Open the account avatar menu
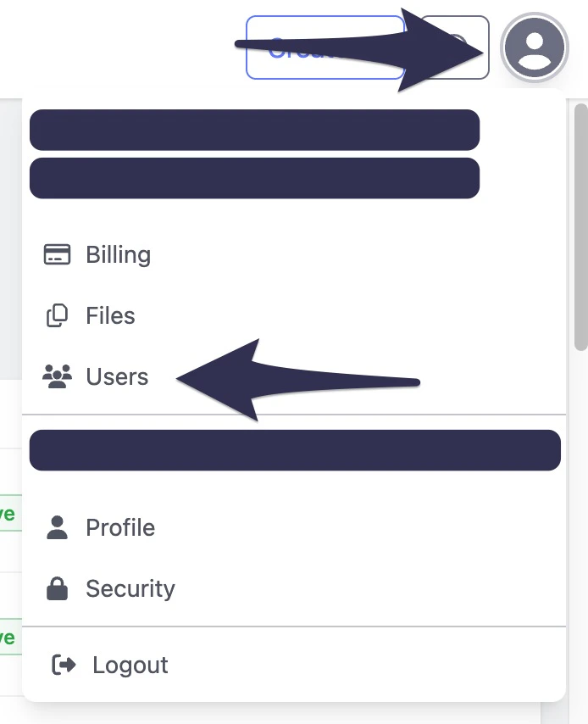Image resolution: width=588 pixels, height=724 pixels. point(535,48)
